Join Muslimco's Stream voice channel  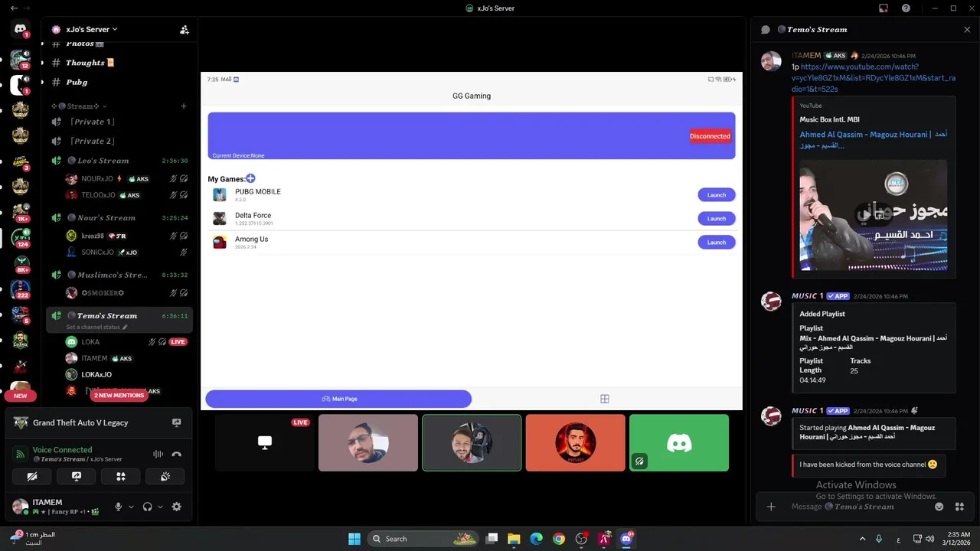coord(119,275)
